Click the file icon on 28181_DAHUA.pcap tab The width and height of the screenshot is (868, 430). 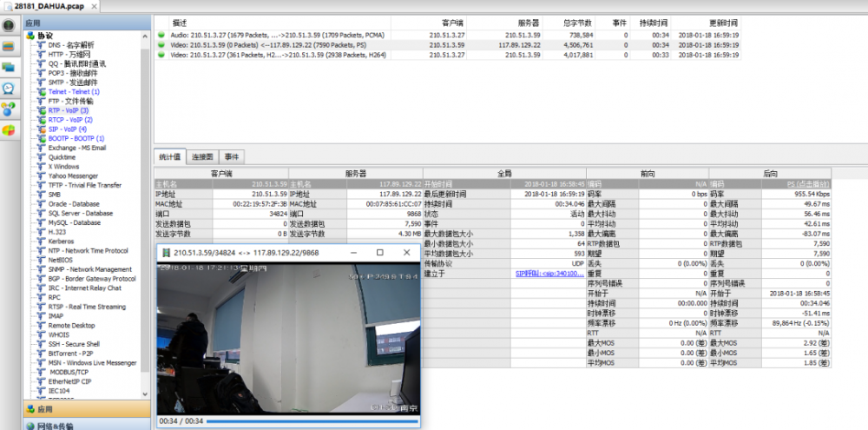point(8,6)
